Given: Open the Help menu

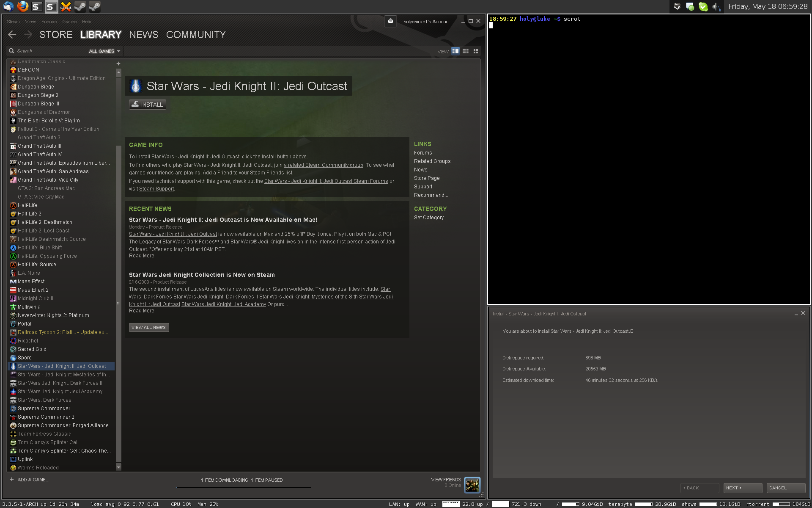Looking at the screenshot, I should [x=87, y=22].
